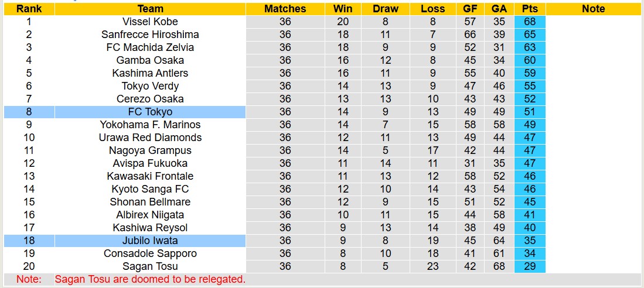Select the highlighted FC Tokyo row
The width and height of the screenshot is (644, 288).
point(150,112)
